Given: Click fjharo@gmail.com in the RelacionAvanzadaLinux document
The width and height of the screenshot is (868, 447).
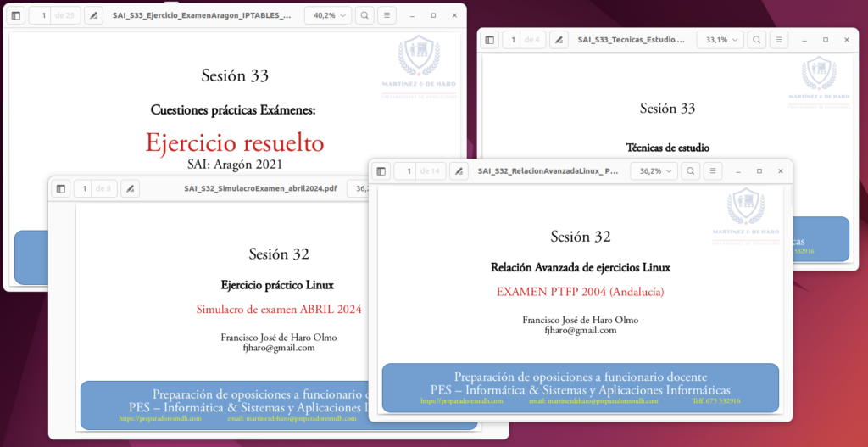Looking at the screenshot, I should point(581,330).
